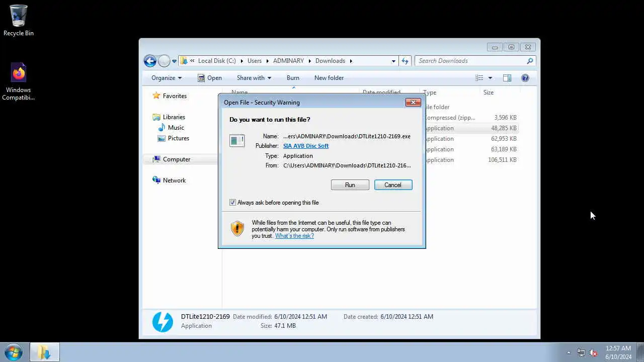Click the Open toolbar command
Viewport: 644px width, 362px height.
pyautogui.click(x=209, y=78)
